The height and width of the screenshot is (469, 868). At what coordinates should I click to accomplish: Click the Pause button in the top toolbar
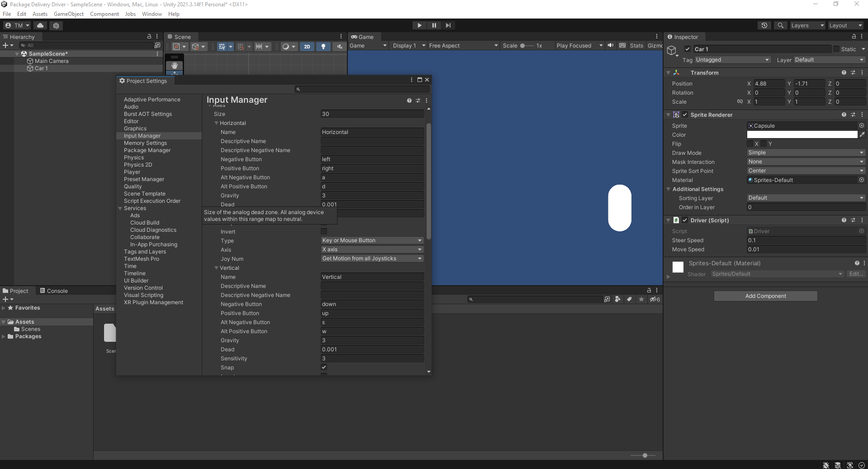(434, 25)
